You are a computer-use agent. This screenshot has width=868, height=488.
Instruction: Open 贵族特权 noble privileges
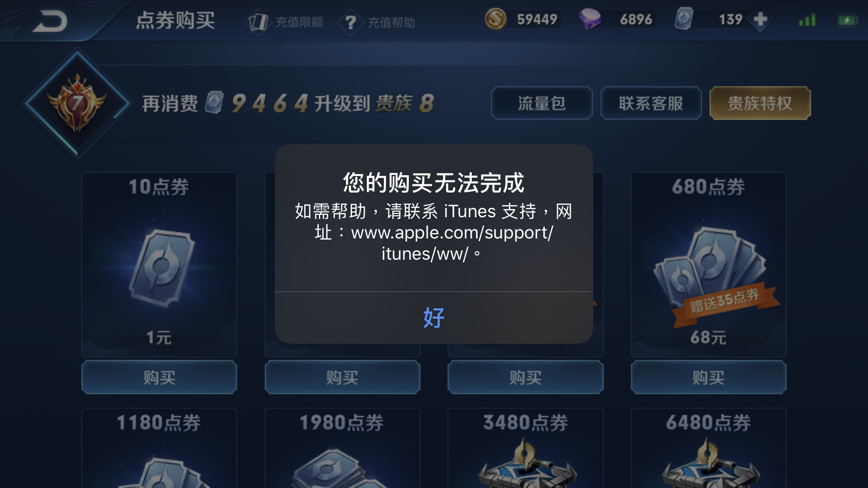[x=760, y=103]
